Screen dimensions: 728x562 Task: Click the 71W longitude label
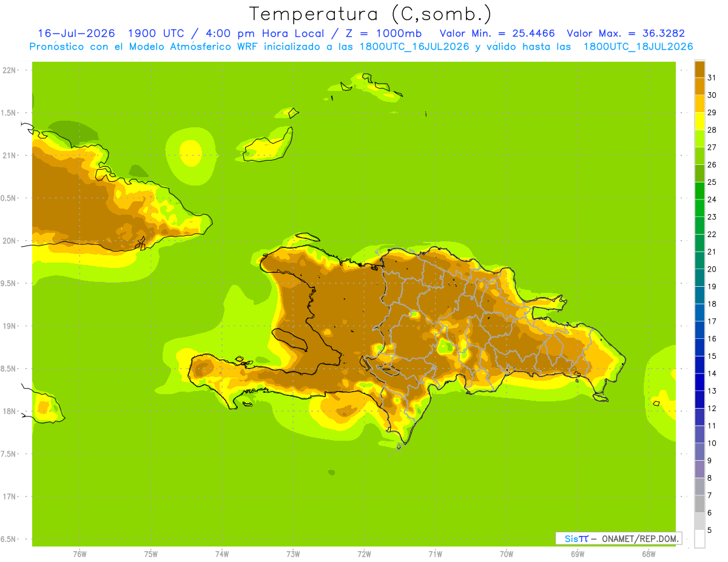[435, 554]
